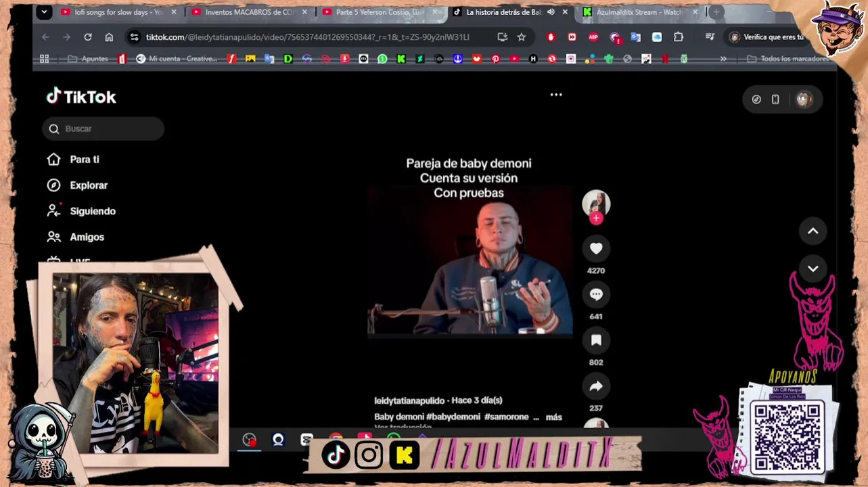The image size is (868, 487).
Task: Open the media controls toolbar icon
Action: [710, 37]
